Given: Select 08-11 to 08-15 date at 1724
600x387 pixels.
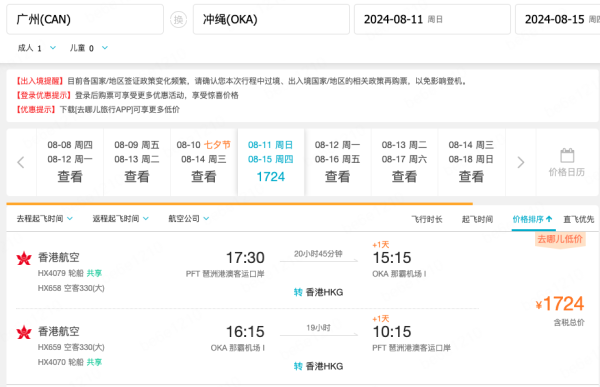Looking at the screenshot, I should [271, 162].
